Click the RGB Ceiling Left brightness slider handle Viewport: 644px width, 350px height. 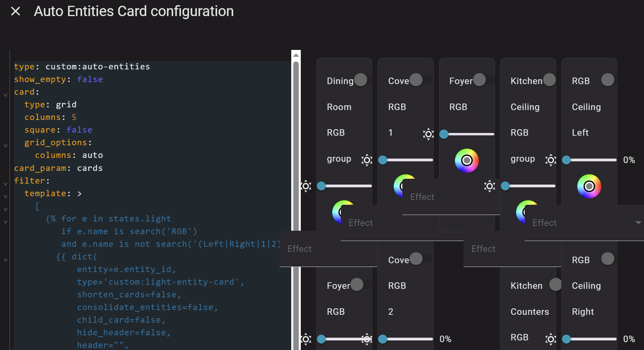click(566, 160)
